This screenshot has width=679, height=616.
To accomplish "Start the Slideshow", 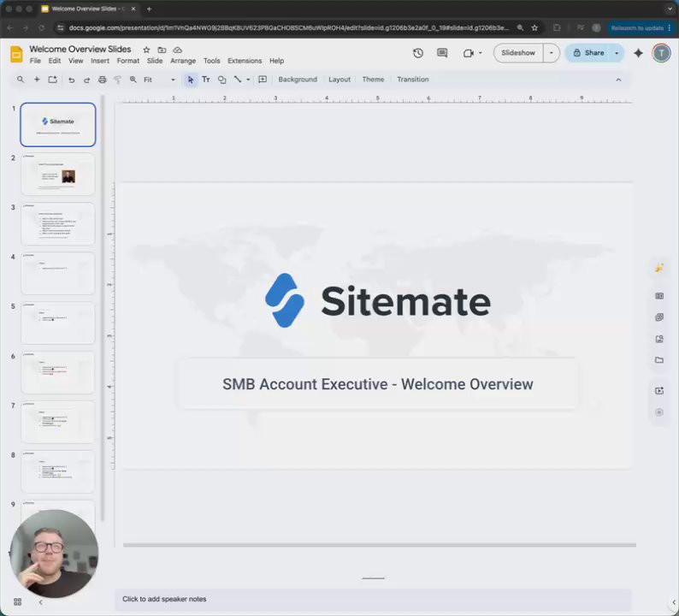I will click(x=518, y=53).
